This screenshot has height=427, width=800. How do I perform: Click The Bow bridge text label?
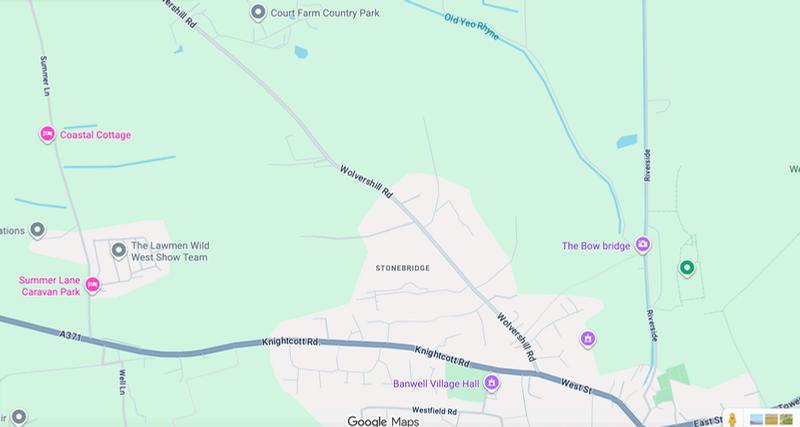coord(596,245)
